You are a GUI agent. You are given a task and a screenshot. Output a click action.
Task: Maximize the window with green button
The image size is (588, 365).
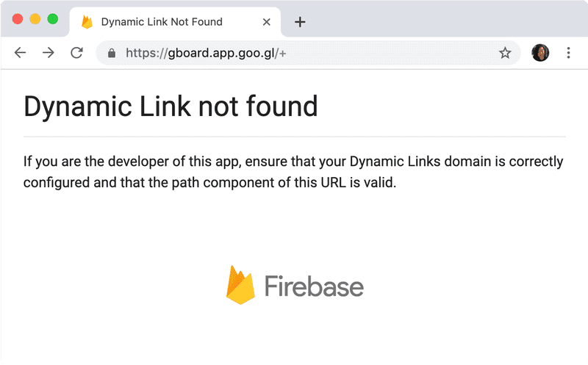click(x=53, y=19)
